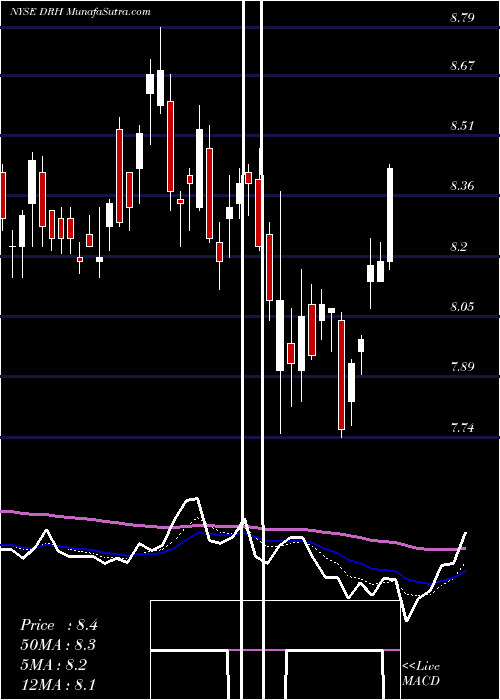Click the 8.36 price axis label
The image size is (500, 700).
tap(462, 186)
